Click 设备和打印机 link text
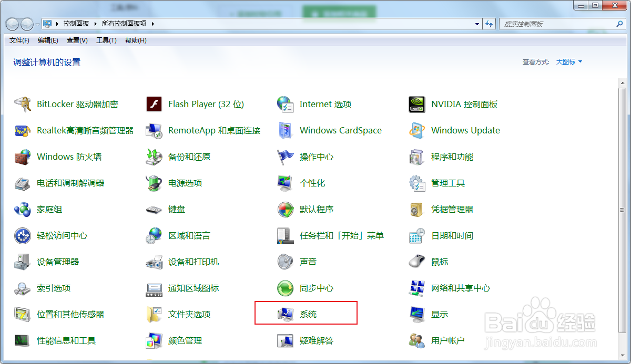The height and width of the screenshot is (364, 631). (194, 262)
